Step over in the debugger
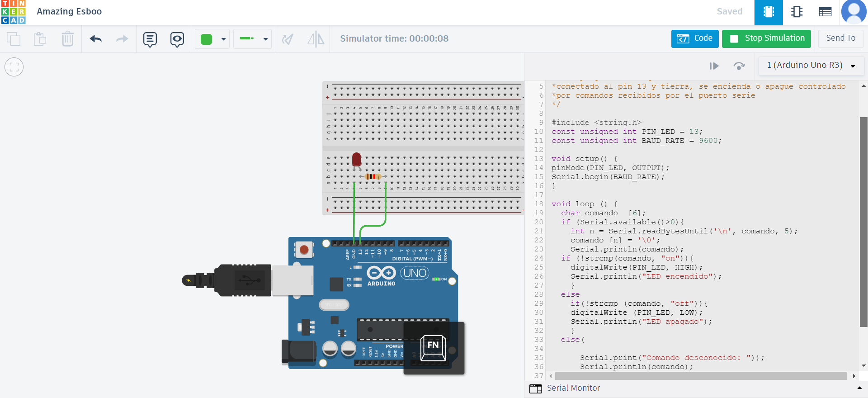Image resolution: width=868 pixels, height=398 pixels. (739, 66)
